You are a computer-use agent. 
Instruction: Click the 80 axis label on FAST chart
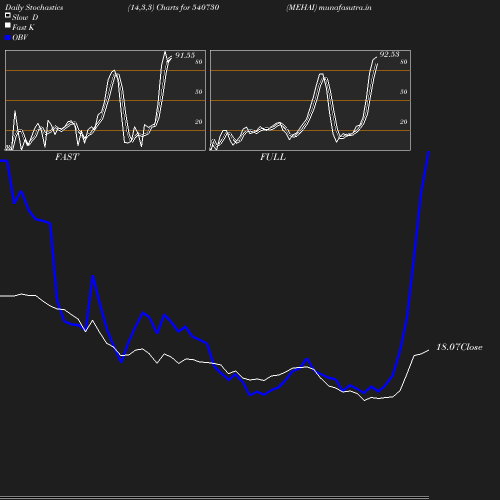[x=199, y=62]
